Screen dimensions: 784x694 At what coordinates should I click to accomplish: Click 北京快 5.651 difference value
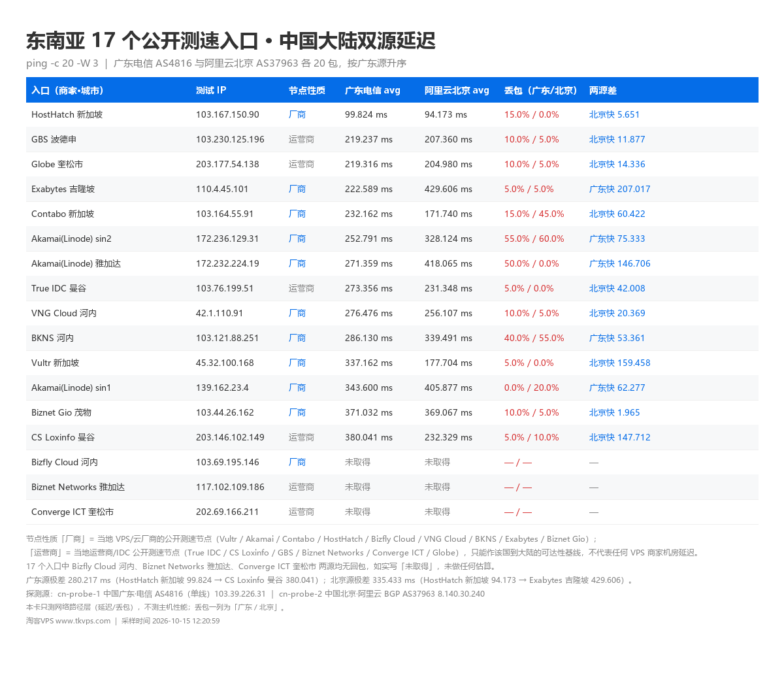pos(614,114)
